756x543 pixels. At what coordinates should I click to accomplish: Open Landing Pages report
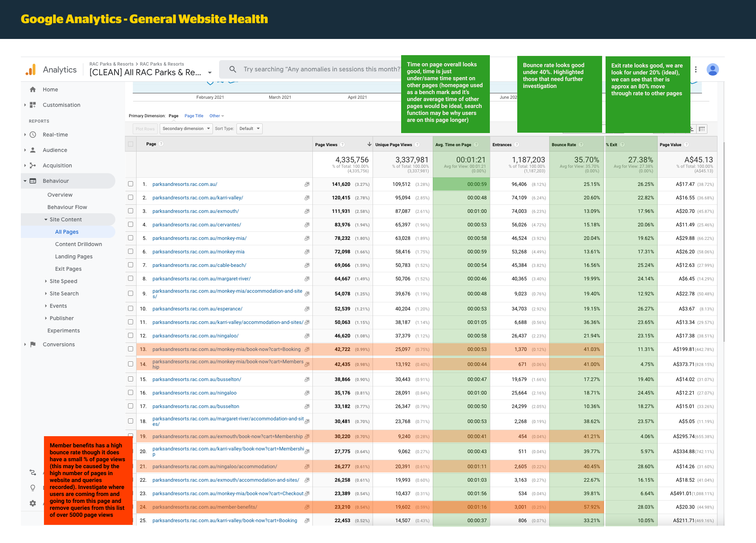coord(74,256)
